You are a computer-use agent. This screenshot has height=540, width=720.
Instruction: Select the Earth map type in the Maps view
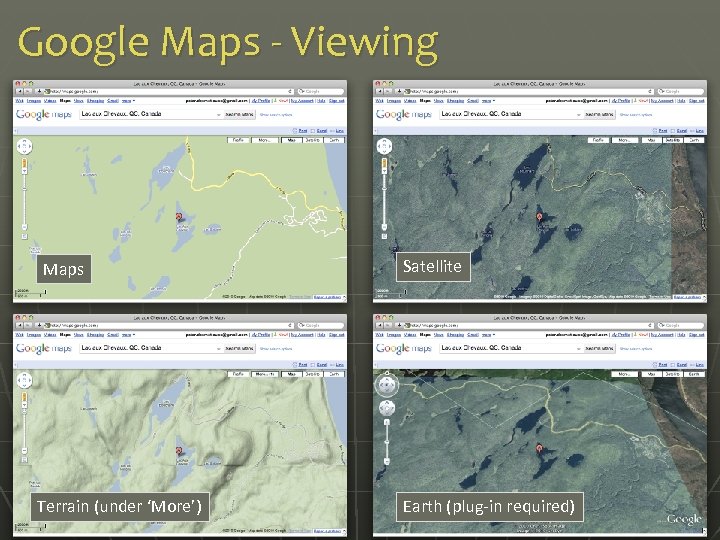pyautogui.click(x=334, y=140)
